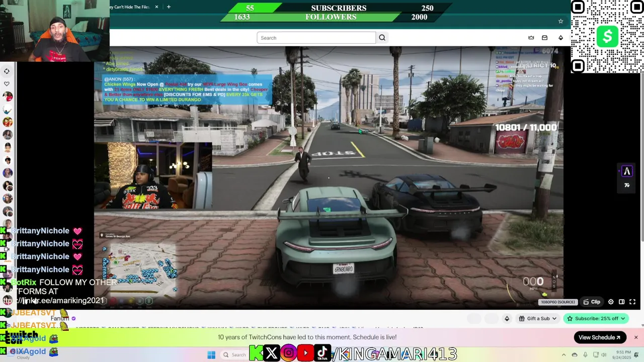644x362 pixels.
Task: Click the View Schedule button
Action: tap(599, 337)
